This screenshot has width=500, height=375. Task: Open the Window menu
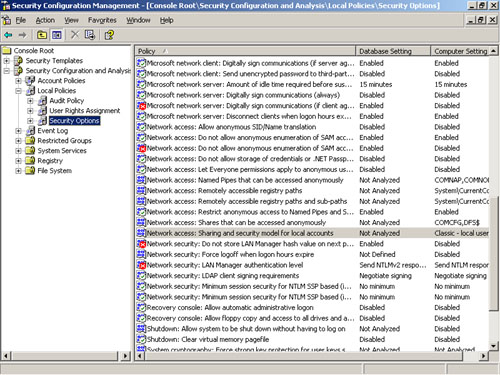tap(138, 20)
